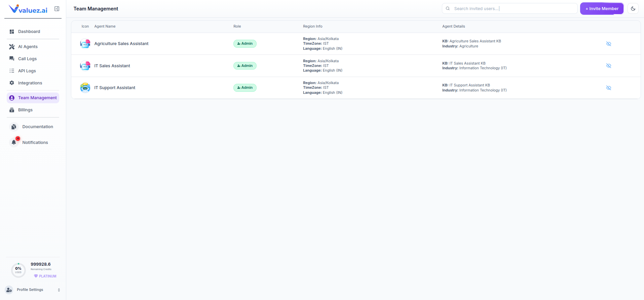The width and height of the screenshot is (644, 300).
Task: Toggle visibility for IT Support Assistant
Action: (x=609, y=88)
